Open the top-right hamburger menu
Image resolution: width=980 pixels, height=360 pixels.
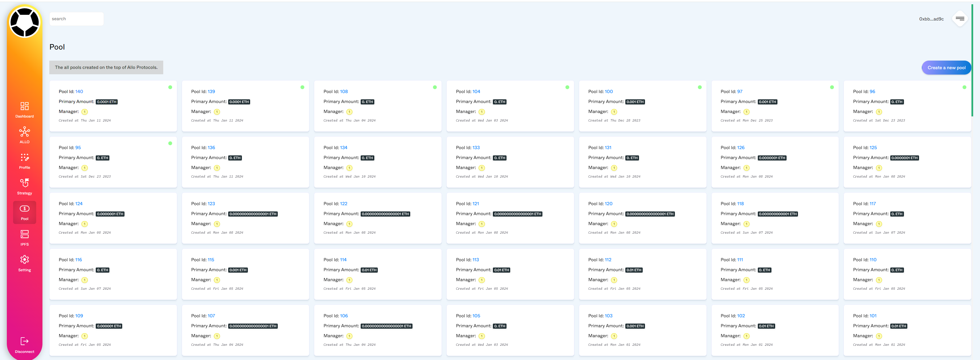[x=959, y=18]
